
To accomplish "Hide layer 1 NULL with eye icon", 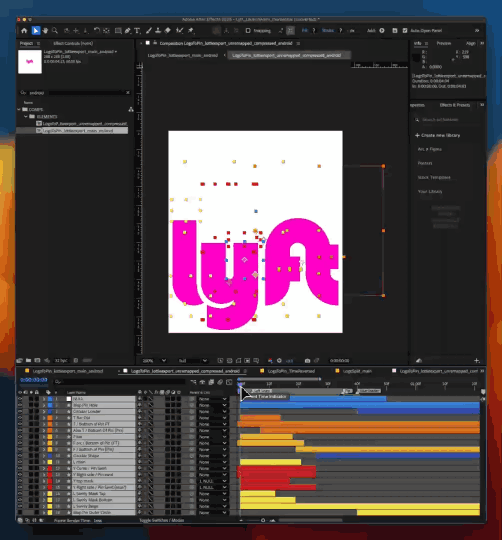I will pos(20,399).
